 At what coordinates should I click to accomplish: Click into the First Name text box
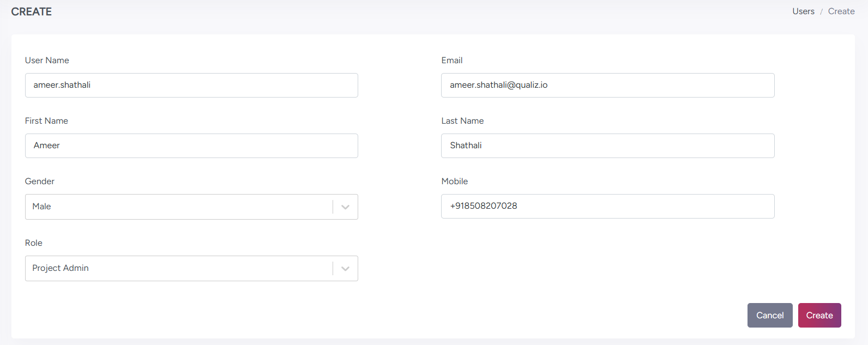tap(191, 146)
